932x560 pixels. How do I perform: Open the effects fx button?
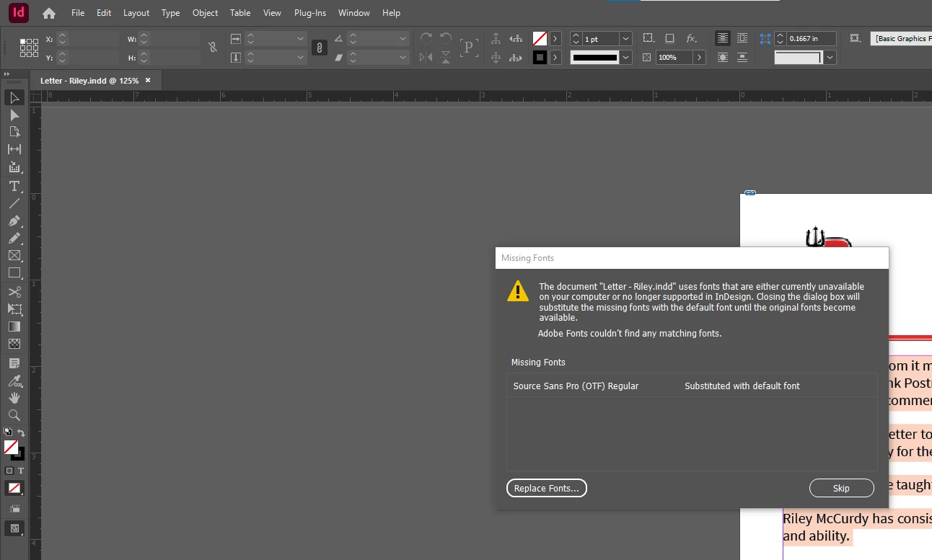click(691, 38)
